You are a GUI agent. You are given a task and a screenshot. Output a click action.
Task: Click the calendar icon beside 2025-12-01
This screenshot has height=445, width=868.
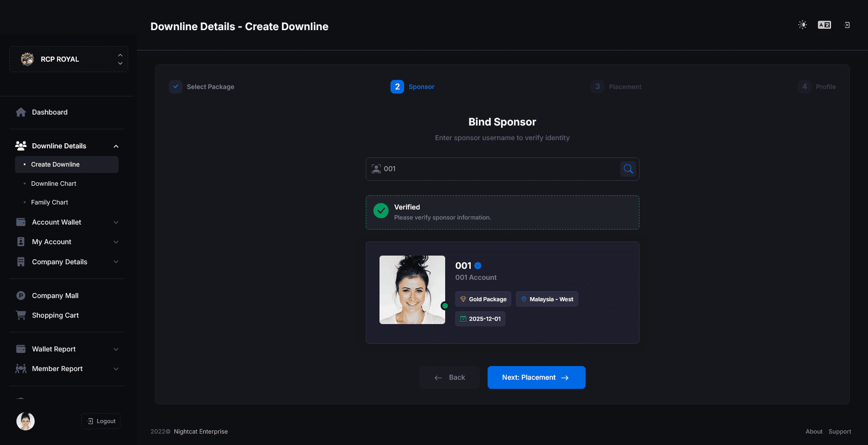point(463,319)
